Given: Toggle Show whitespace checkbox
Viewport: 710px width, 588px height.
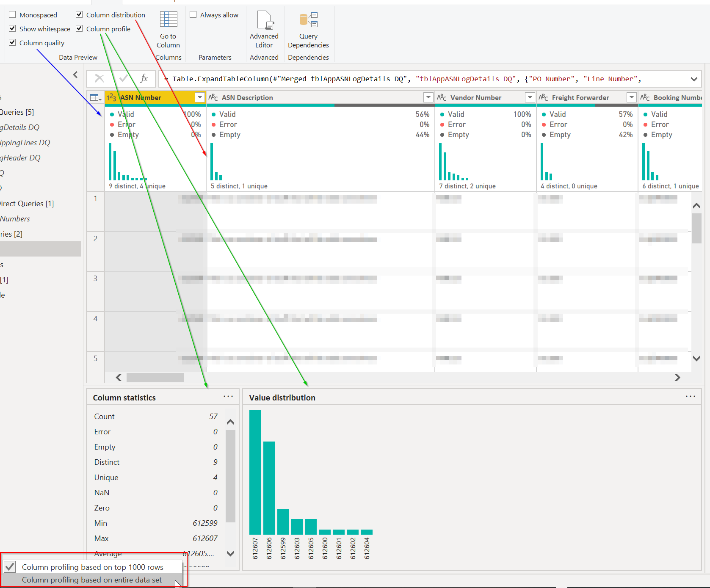Looking at the screenshot, I should pyautogui.click(x=12, y=29).
